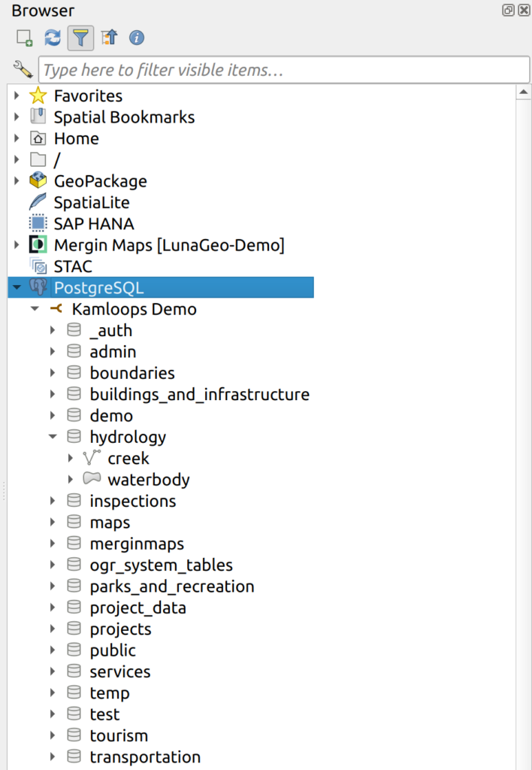Float the Browser panel
Viewport: 532px width, 770px height.
pyautogui.click(x=509, y=11)
